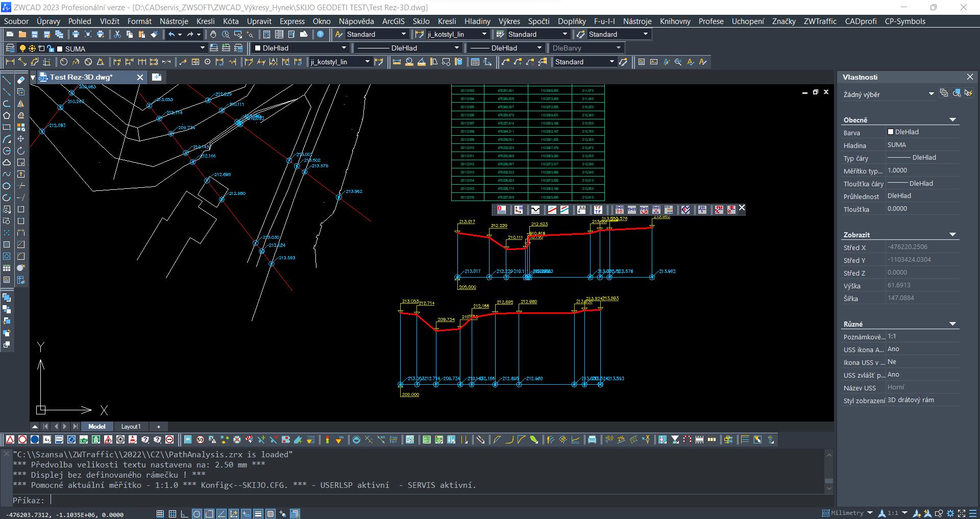
Task: Open the 'Žádný výběr' selection dropdown
Action: [931, 94]
